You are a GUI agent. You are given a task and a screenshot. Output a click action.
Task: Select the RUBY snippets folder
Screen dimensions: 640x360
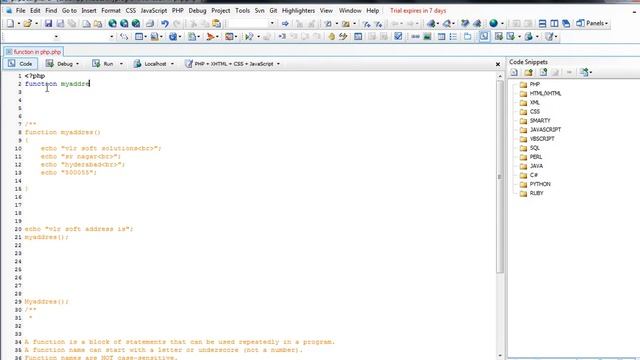point(531,193)
